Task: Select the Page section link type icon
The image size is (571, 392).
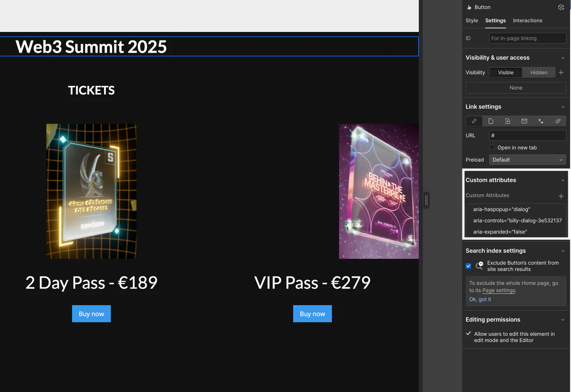Action: click(508, 121)
